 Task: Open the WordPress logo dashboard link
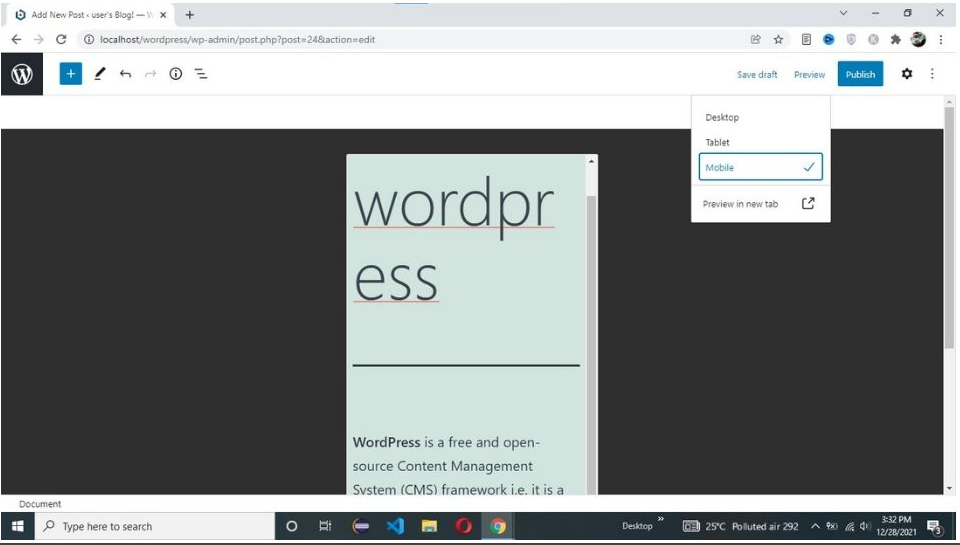[x=22, y=74]
